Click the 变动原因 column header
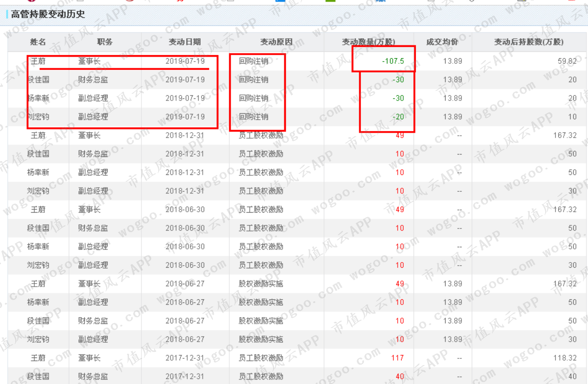Screen dimensions: 588x384 [x=276, y=42]
